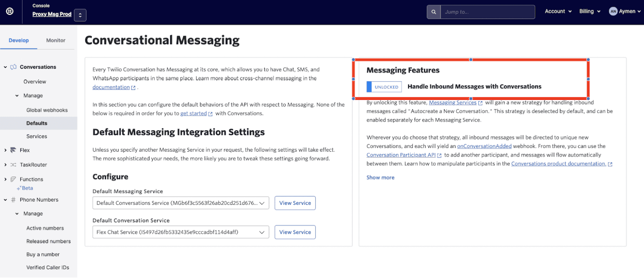Open the Default Conversation Service dropdown
The image size is (644, 279).
[x=181, y=232]
